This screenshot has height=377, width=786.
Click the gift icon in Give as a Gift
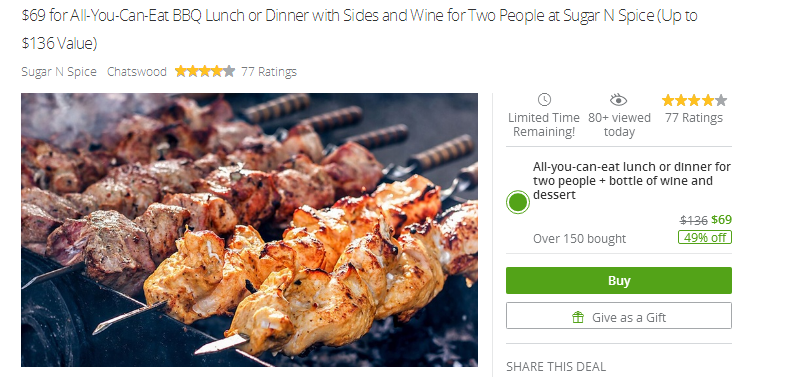(578, 317)
